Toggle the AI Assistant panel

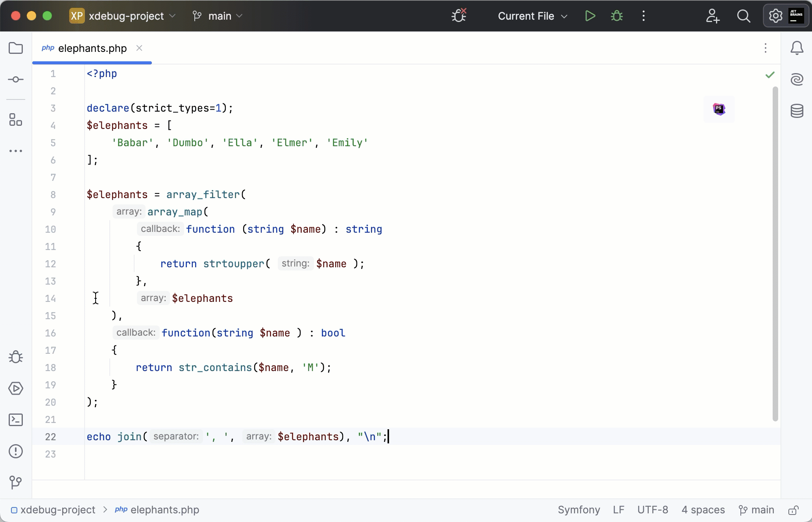(x=797, y=79)
